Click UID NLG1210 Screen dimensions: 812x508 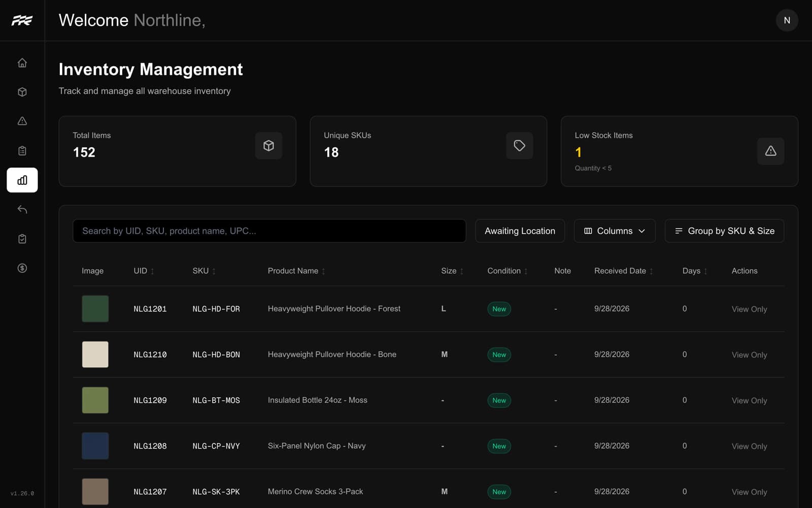pyautogui.click(x=150, y=355)
